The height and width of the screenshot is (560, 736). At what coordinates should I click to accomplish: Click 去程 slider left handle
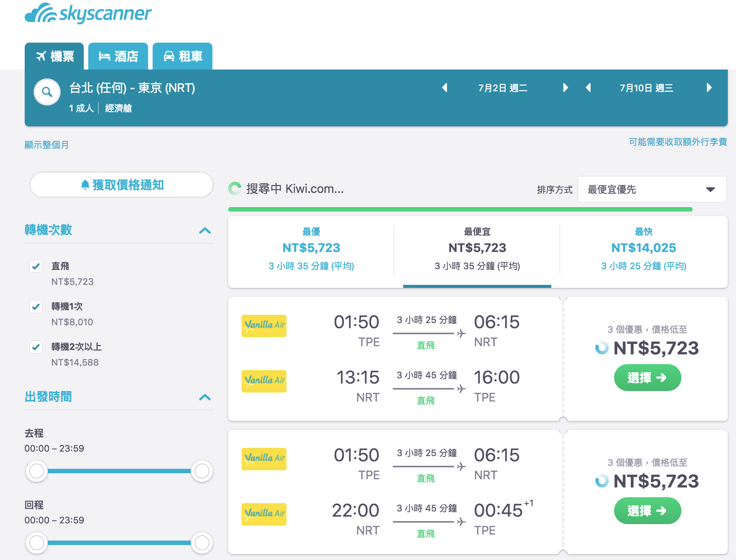pyautogui.click(x=37, y=471)
